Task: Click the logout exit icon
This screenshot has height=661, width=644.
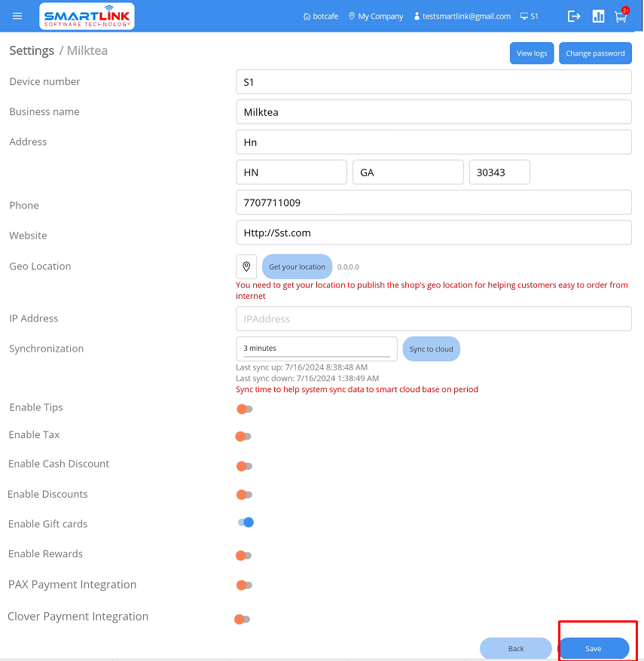Action: tap(574, 16)
